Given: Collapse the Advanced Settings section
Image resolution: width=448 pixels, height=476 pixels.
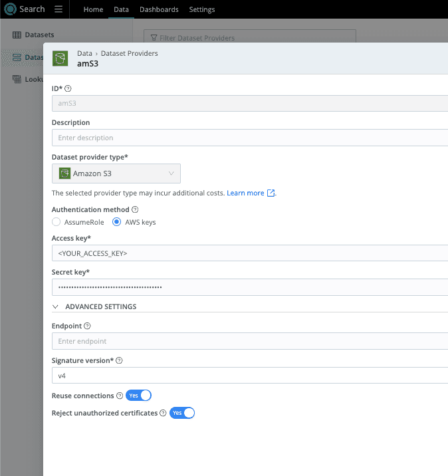Looking at the screenshot, I should [56, 306].
